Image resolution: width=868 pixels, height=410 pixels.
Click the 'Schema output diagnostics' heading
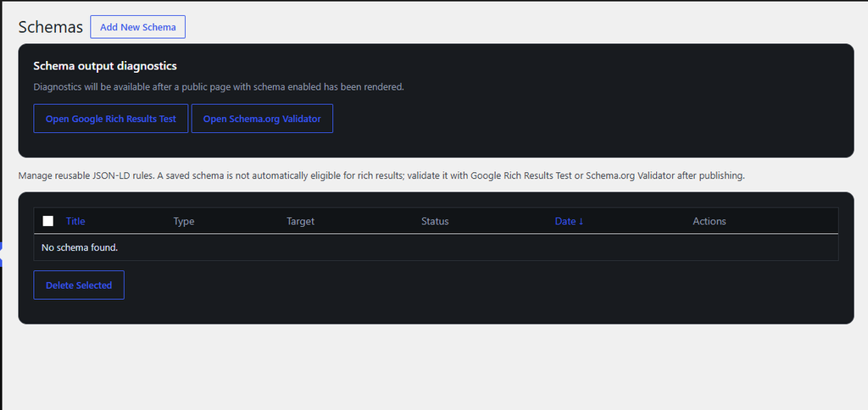click(105, 66)
